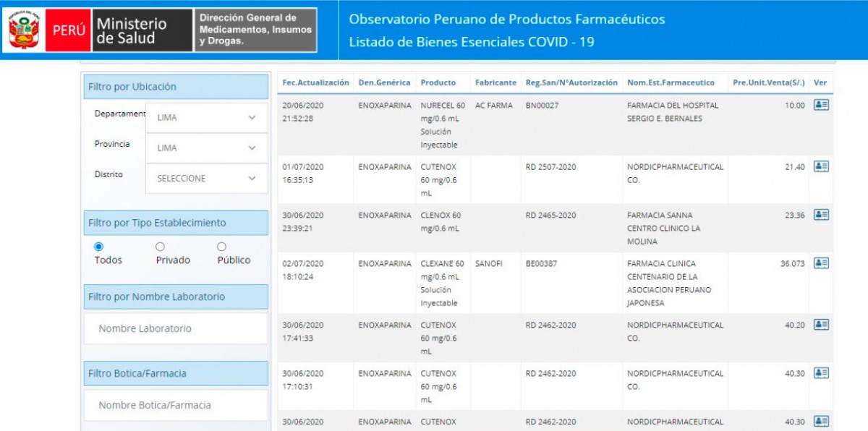Click the Filtro por Nombre Laboratorio heading
The width and height of the screenshot is (868, 431).
176,296
